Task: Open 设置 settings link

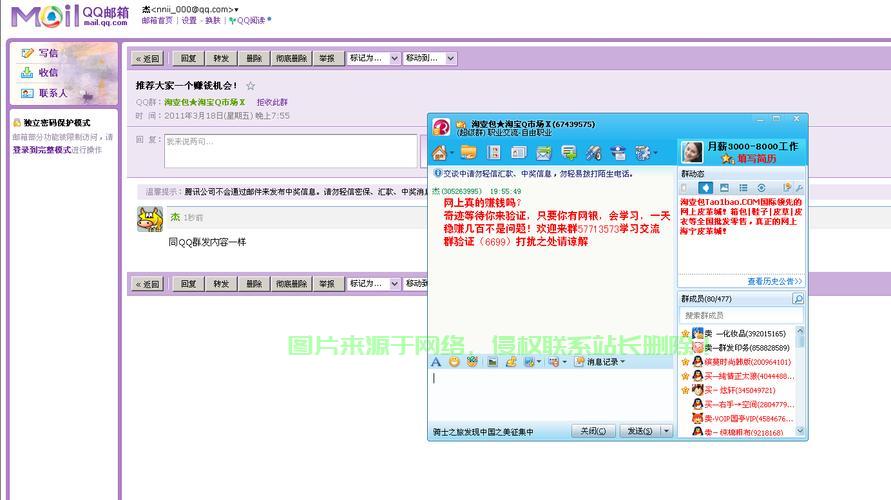Action: [189, 20]
